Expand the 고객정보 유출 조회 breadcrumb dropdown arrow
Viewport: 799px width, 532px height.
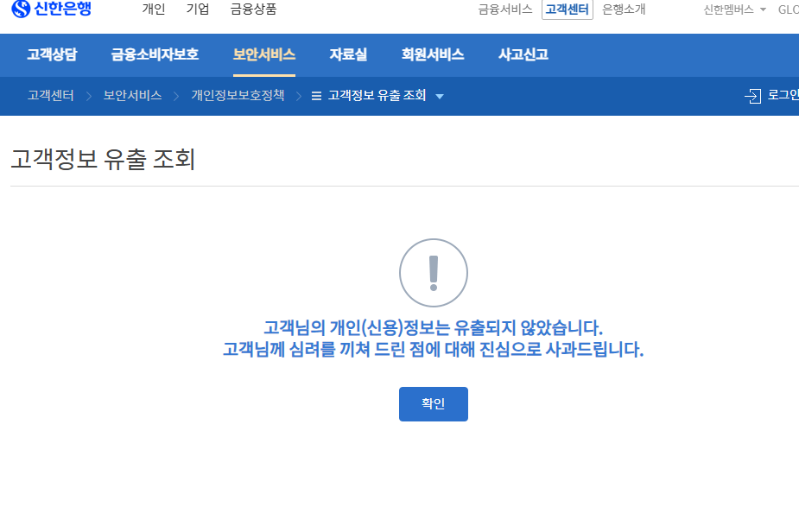[440, 97]
